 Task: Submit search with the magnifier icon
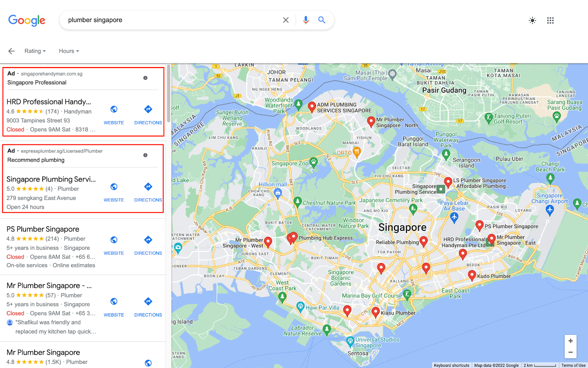[x=322, y=20]
